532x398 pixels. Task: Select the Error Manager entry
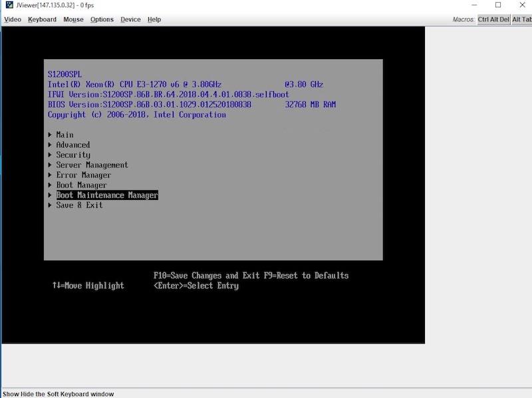point(84,175)
